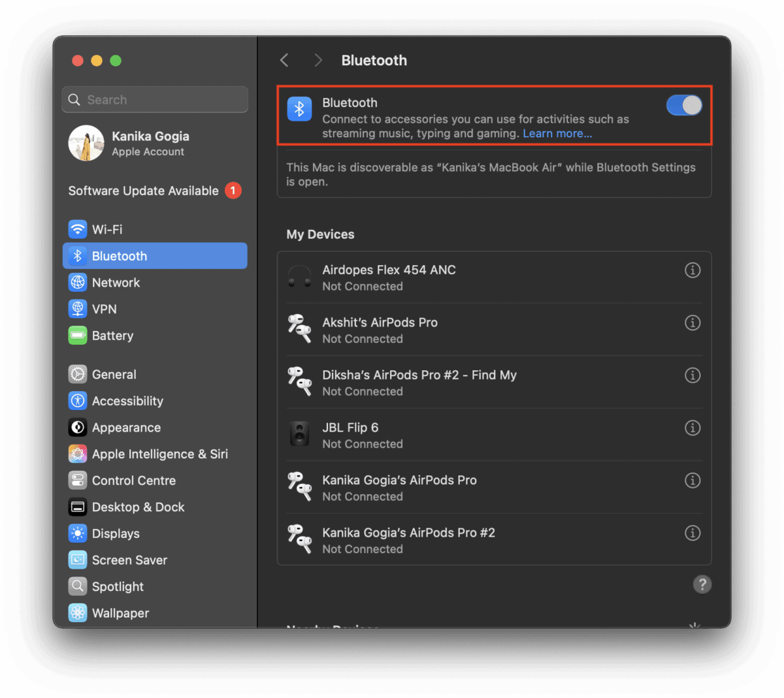Click the Learn more link

[557, 133]
